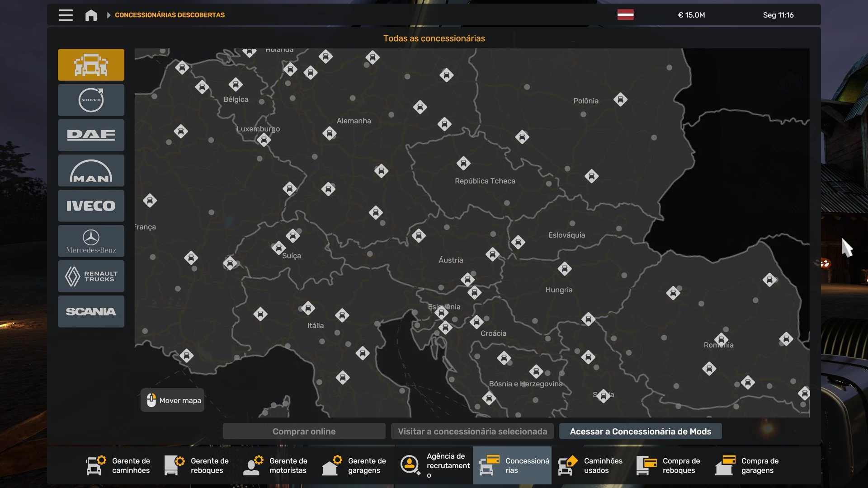Click the dealer marker near Polônia label
The image size is (868, 488).
620,99
